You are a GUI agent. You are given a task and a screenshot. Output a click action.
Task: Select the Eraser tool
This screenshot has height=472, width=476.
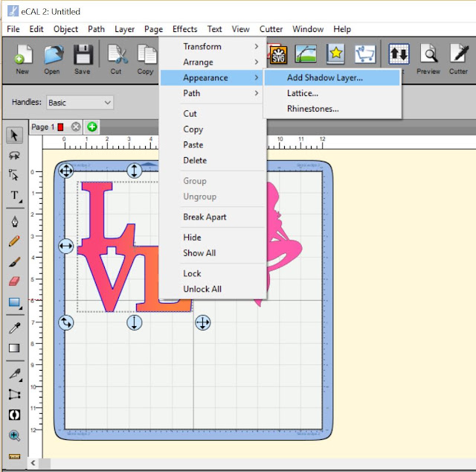[x=14, y=281]
